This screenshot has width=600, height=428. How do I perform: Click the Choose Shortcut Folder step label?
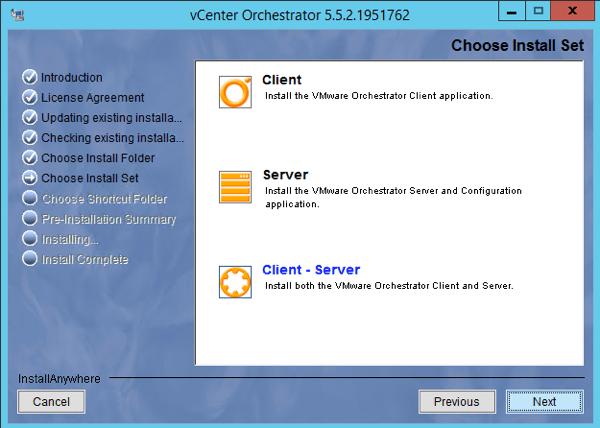coord(104,199)
